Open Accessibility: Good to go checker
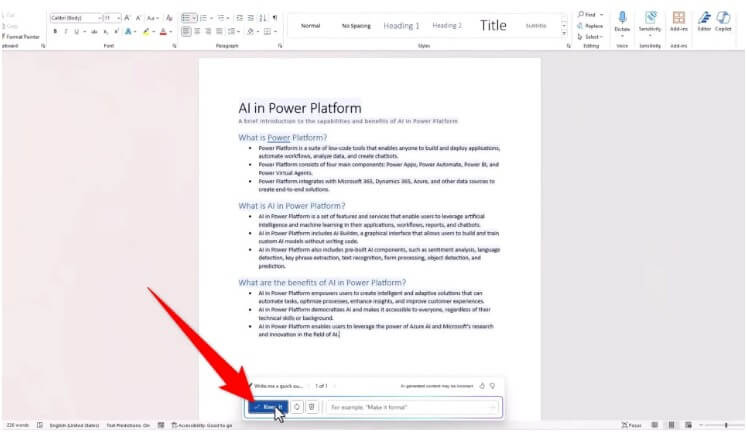 click(x=202, y=425)
